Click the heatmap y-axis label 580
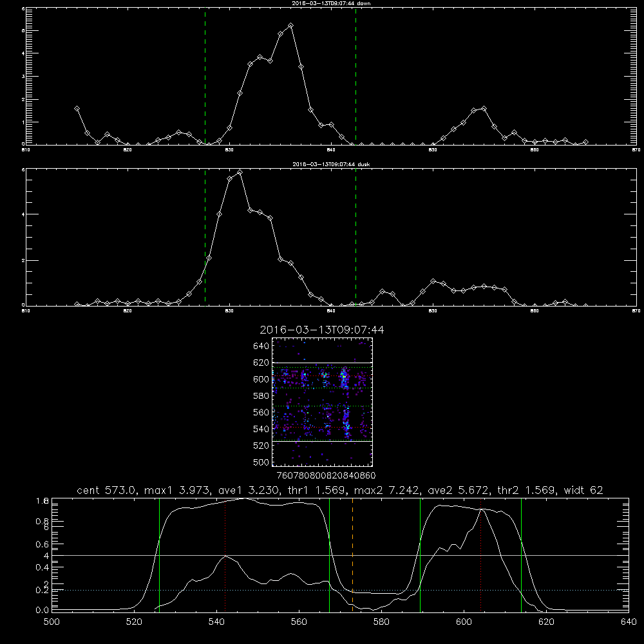This screenshot has height=644, width=644. [x=261, y=396]
